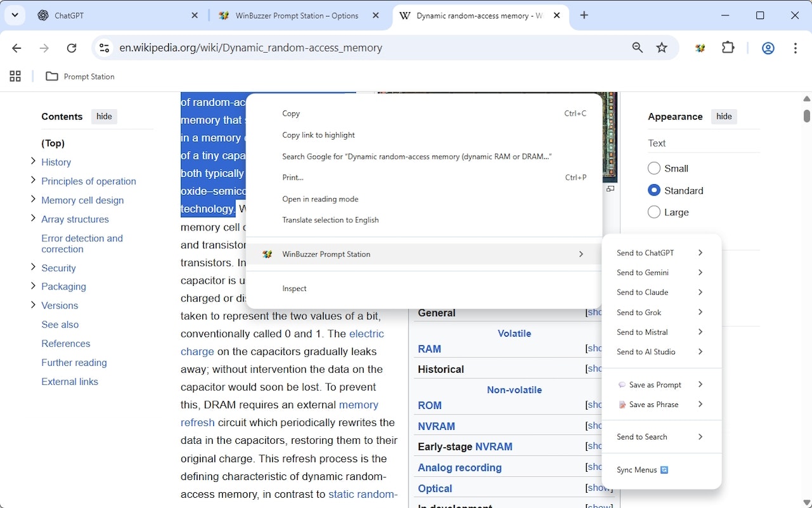Open the Send to Search submenu

661,437
